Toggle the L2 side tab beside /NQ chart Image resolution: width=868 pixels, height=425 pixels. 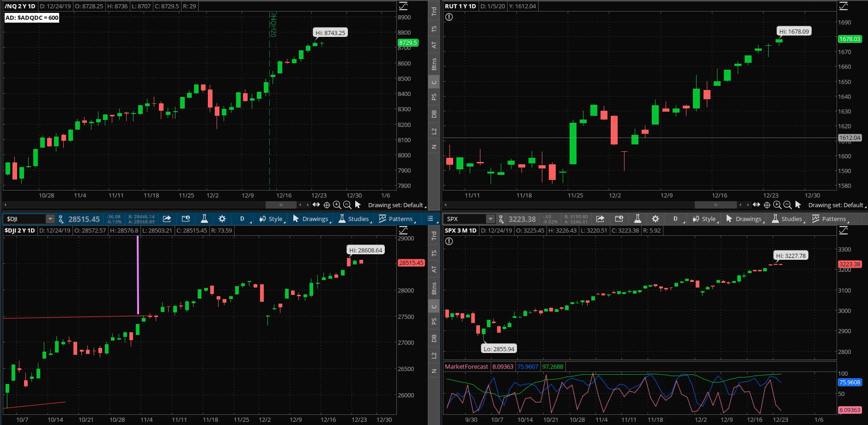tap(434, 131)
